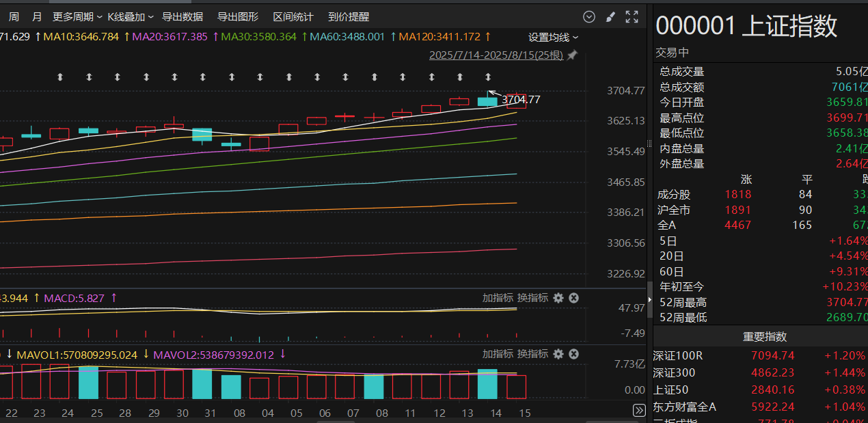The height and width of the screenshot is (423, 868).
Task: Select the MA60:3488.001 legend label
Action: (x=347, y=37)
